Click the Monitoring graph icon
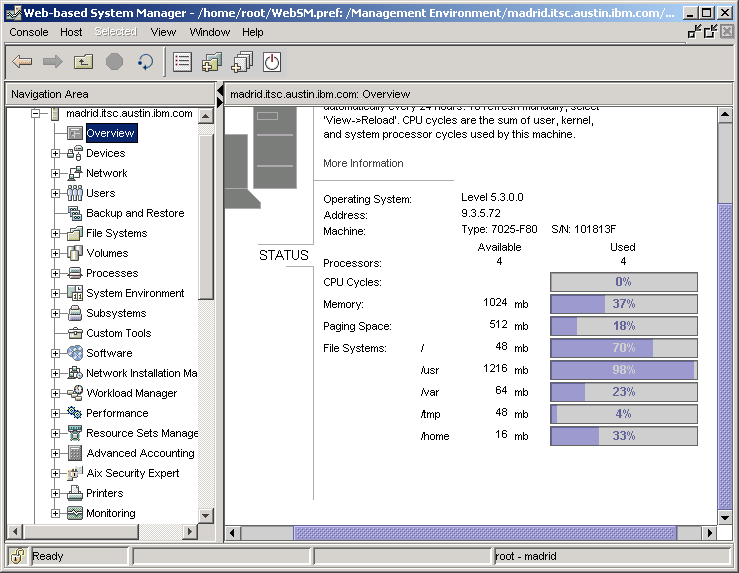The width and height of the screenshot is (739, 573). [75, 513]
